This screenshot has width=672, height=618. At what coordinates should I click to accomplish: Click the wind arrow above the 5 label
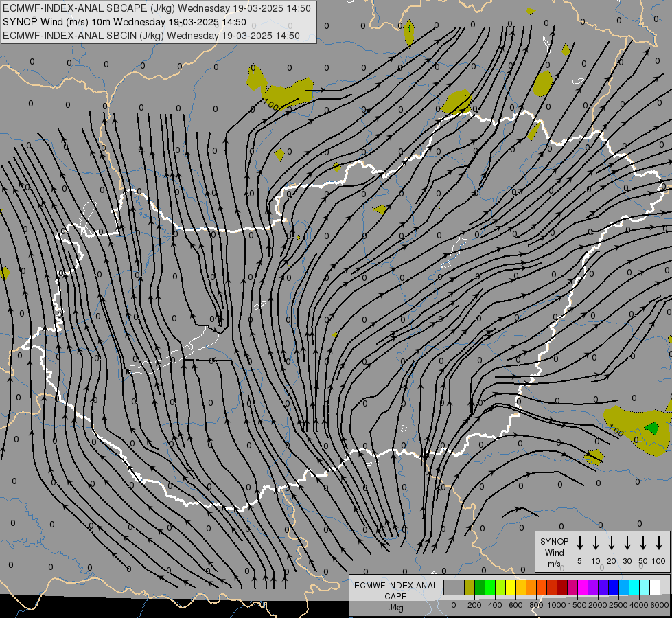[579, 543]
